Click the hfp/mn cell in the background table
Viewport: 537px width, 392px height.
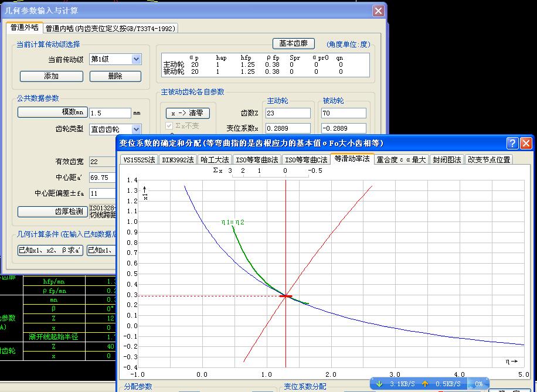[54, 281]
